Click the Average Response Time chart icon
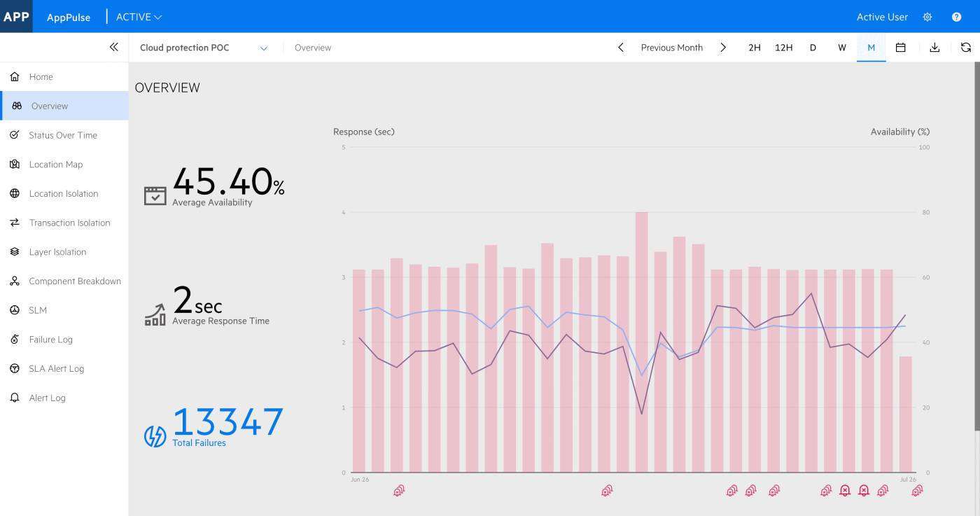The image size is (980, 516). pos(155,315)
